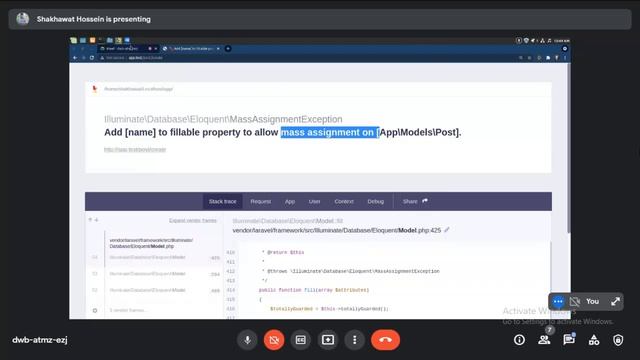Open the URL link below the error message
This screenshot has width=640, height=360.
pos(135,149)
